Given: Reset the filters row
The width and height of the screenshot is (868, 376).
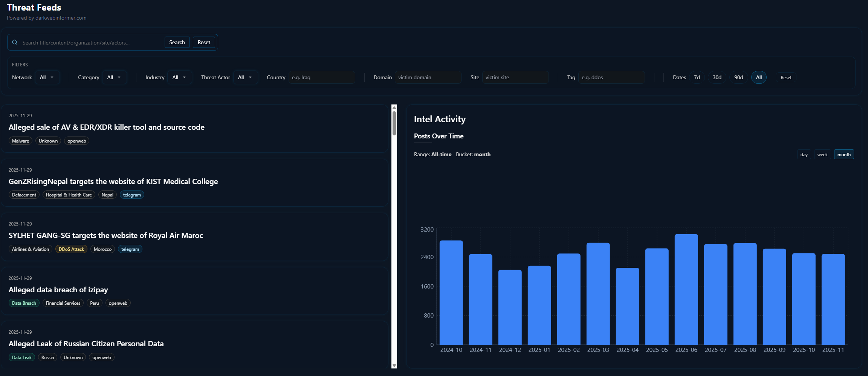Looking at the screenshot, I should tap(785, 78).
